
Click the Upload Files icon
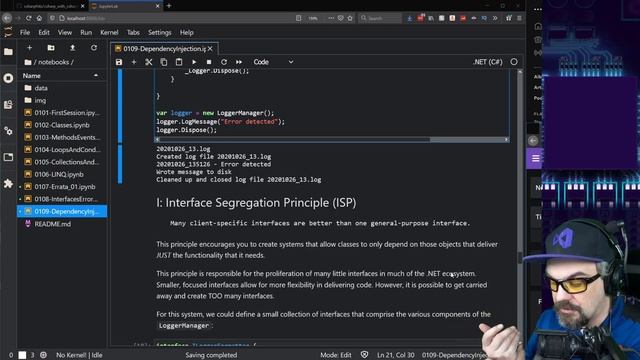coord(73,48)
